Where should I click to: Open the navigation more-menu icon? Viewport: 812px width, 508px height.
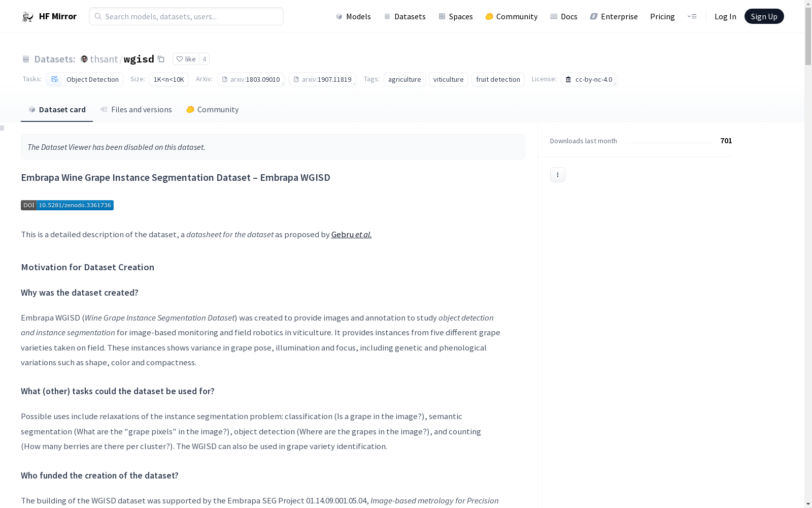[x=692, y=16]
